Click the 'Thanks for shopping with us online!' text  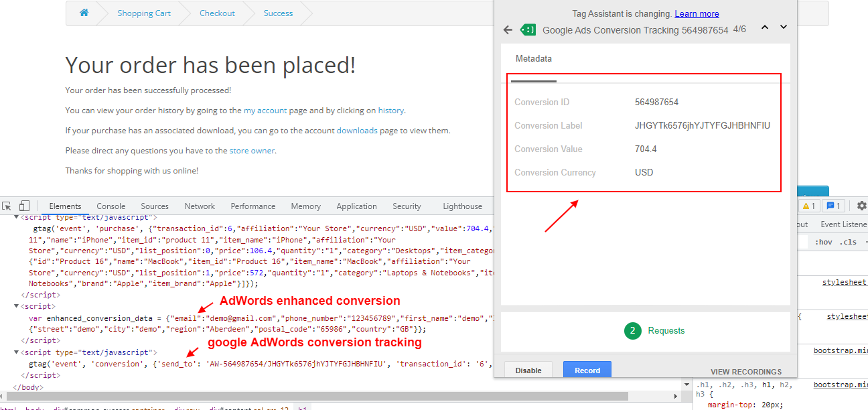[132, 171]
